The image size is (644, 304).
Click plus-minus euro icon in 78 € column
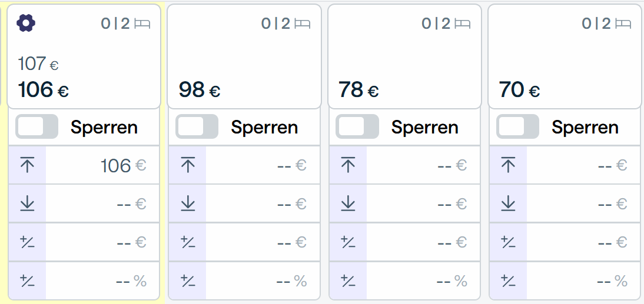pyautogui.click(x=348, y=242)
